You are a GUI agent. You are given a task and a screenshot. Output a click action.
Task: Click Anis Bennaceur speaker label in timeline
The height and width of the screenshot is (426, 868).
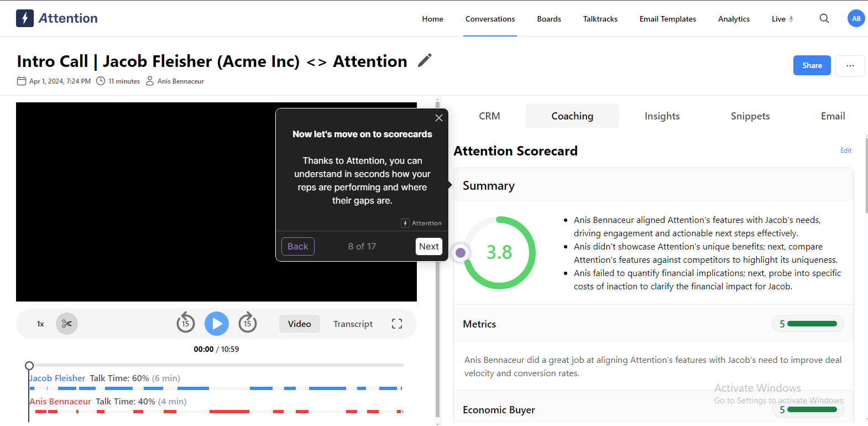[x=60, y=402]
